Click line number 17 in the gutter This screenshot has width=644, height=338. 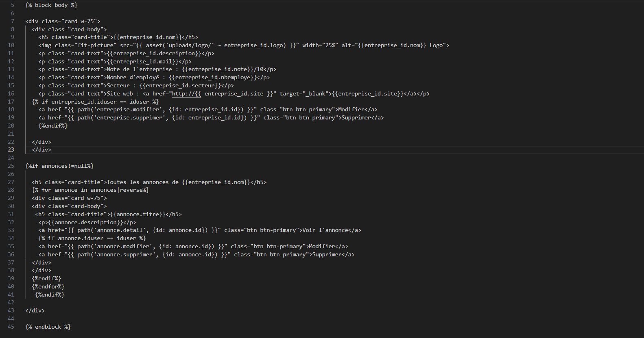click(11, 102)
